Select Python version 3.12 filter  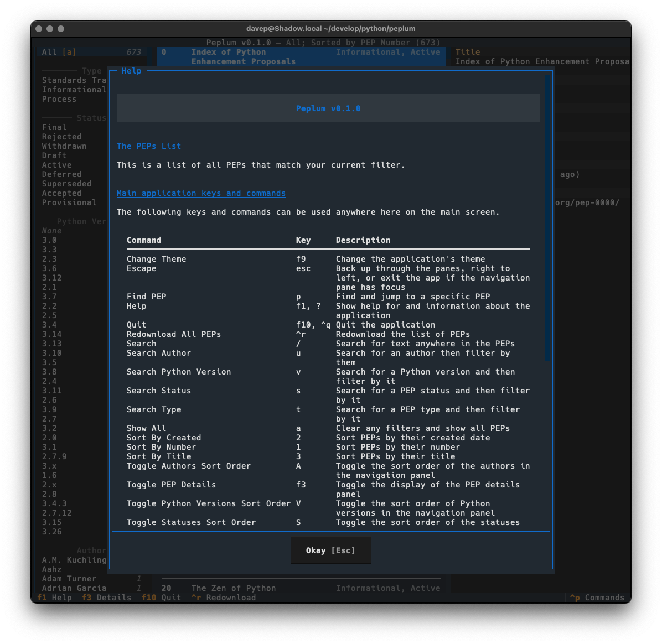tap(52, 278)
